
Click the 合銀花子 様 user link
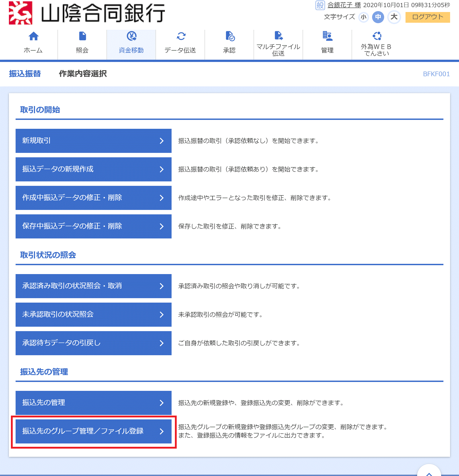point(344,5)
